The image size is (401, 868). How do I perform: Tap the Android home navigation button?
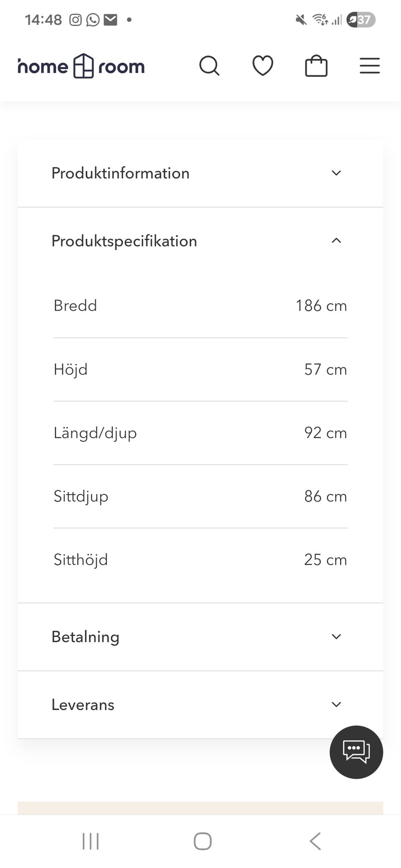pos(203,841)
